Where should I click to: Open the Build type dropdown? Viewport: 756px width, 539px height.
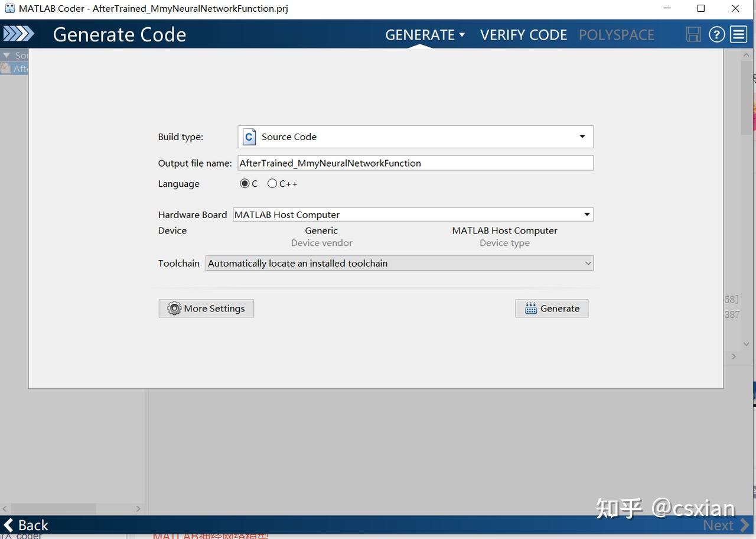coord(415,137)
